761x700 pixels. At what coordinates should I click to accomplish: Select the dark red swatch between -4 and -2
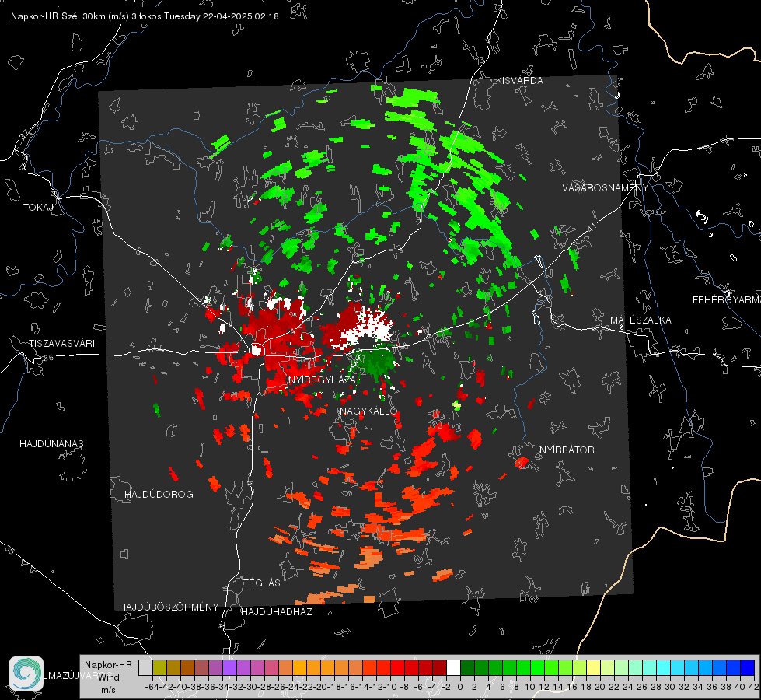click(439, 667)
